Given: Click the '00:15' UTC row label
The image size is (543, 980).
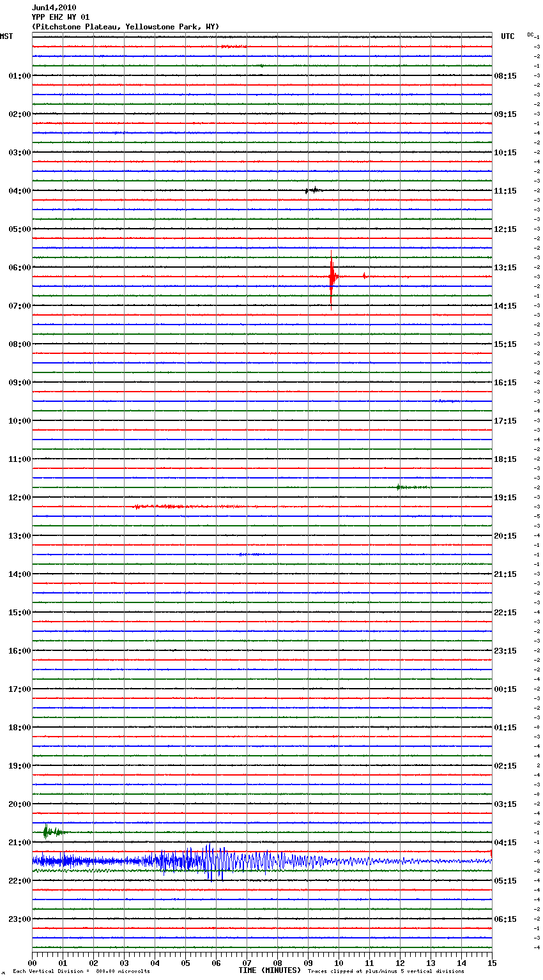Looking at the screenshot, I should [x=505, y=689].
